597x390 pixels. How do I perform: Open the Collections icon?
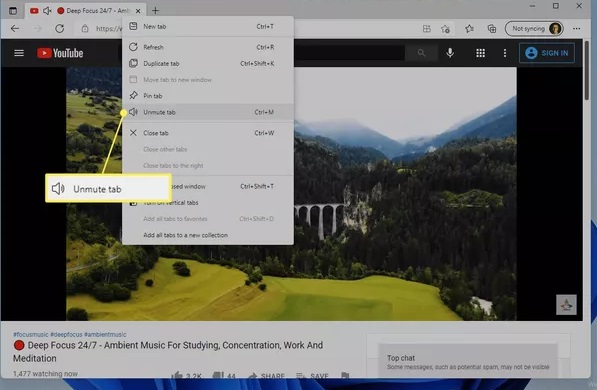492,29
